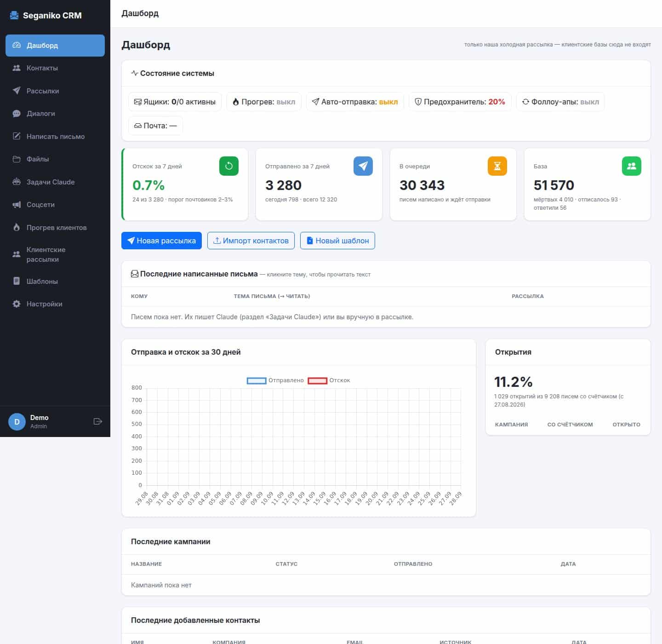Click the Написать письмо pencil icon
The width and height of the screenshot is (662, 644).
(17, 136)
